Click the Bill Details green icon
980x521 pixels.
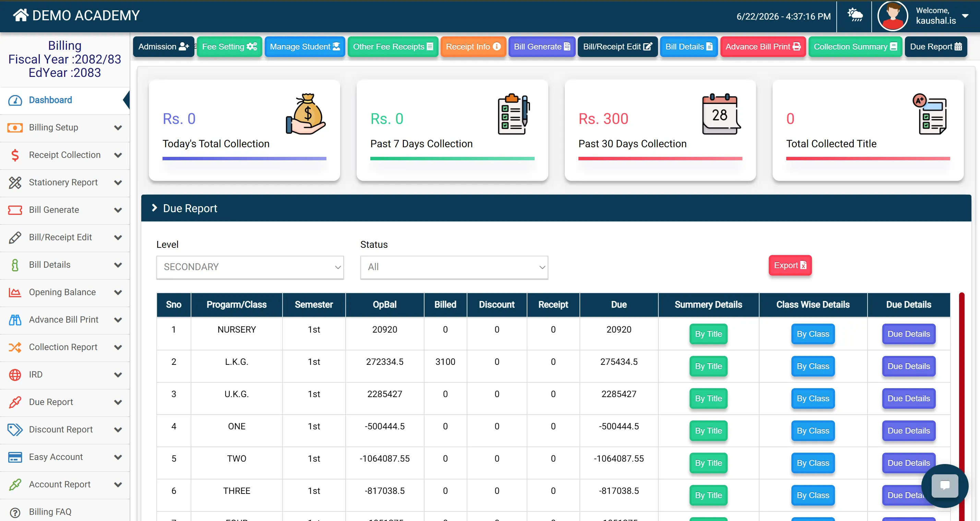click(x=15, y=265)
